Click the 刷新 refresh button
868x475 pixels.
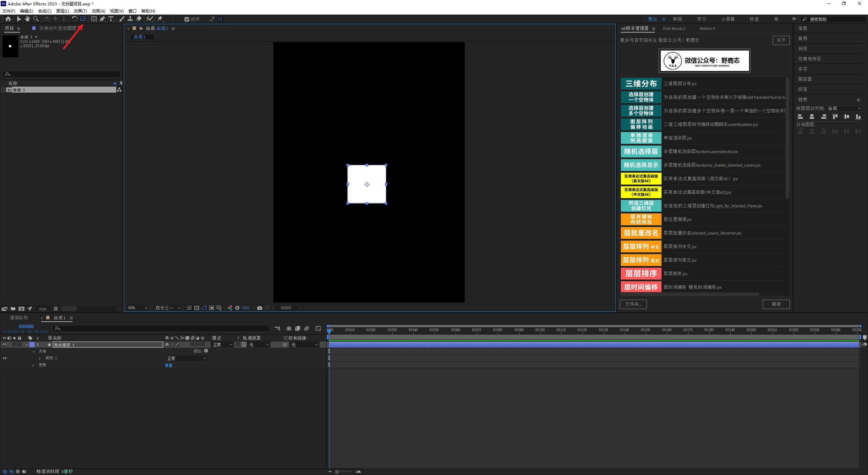776,304
